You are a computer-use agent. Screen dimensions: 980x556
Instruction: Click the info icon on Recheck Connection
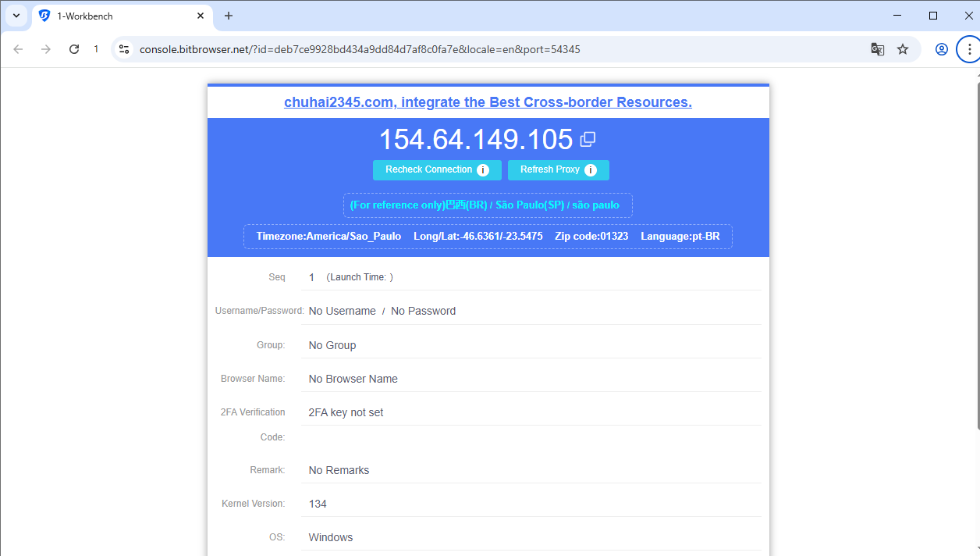(483, 170)
